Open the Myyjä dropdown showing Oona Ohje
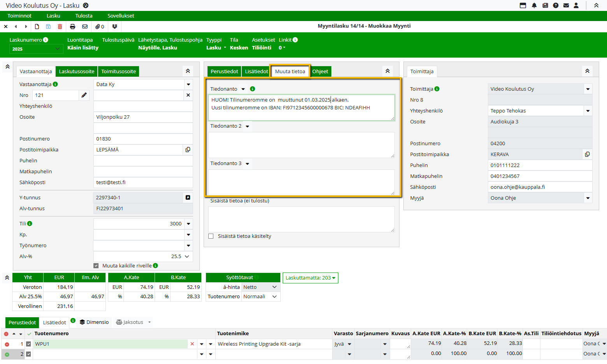The image size is (607, 364). pyautogui.click(x=588, y=198)
